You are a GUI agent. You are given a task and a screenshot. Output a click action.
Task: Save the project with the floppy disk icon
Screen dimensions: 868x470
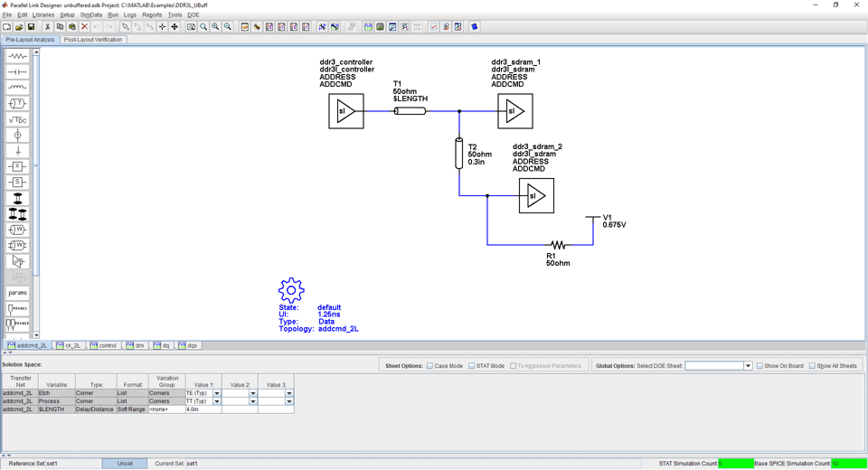[x=31, y=27]
